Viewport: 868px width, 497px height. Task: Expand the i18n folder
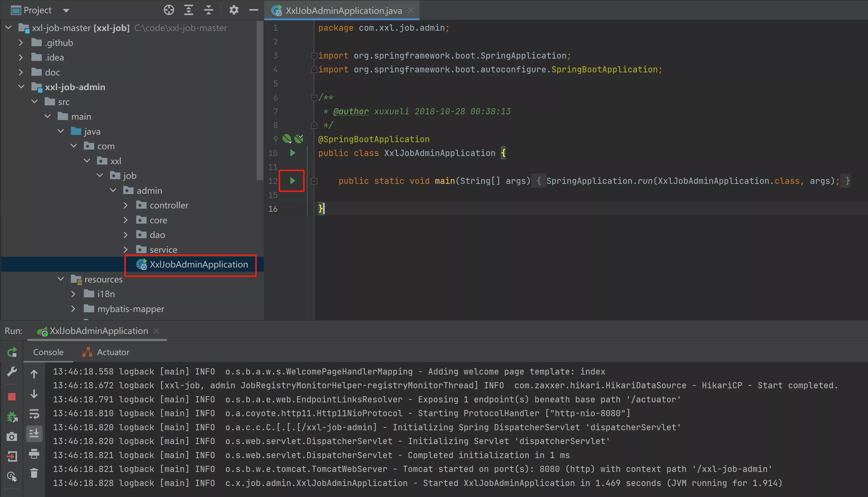[73, 294]
